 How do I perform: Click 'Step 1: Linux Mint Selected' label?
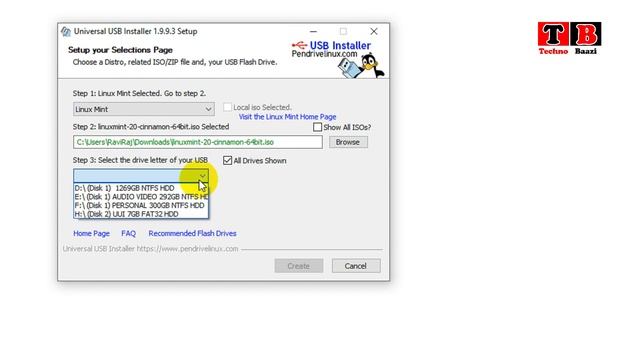[139, 93]
